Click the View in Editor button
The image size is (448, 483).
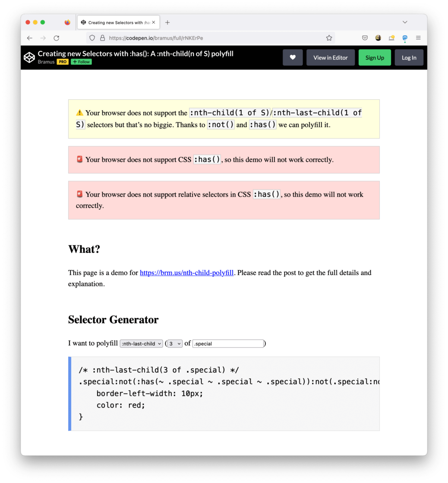tap(331, 57)
